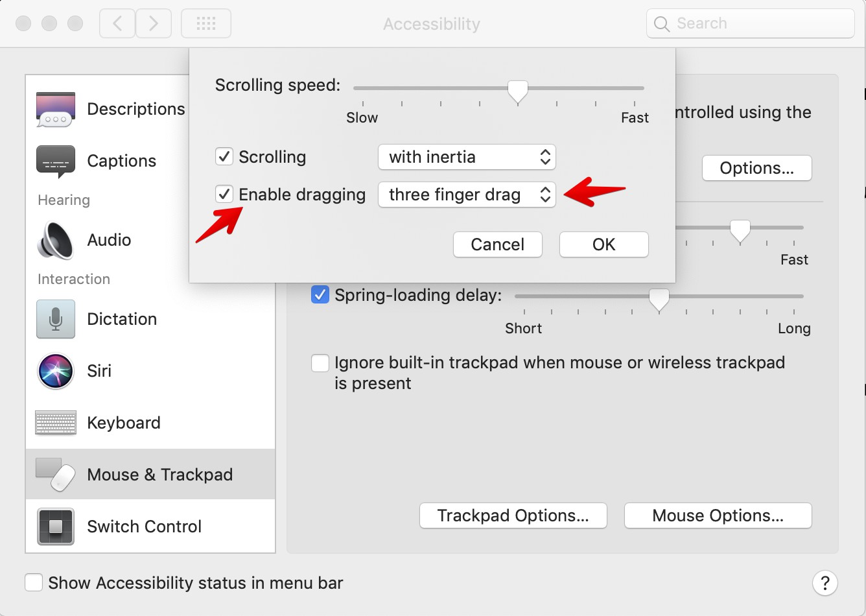Select the Keyboard icon

coord(56,423)
